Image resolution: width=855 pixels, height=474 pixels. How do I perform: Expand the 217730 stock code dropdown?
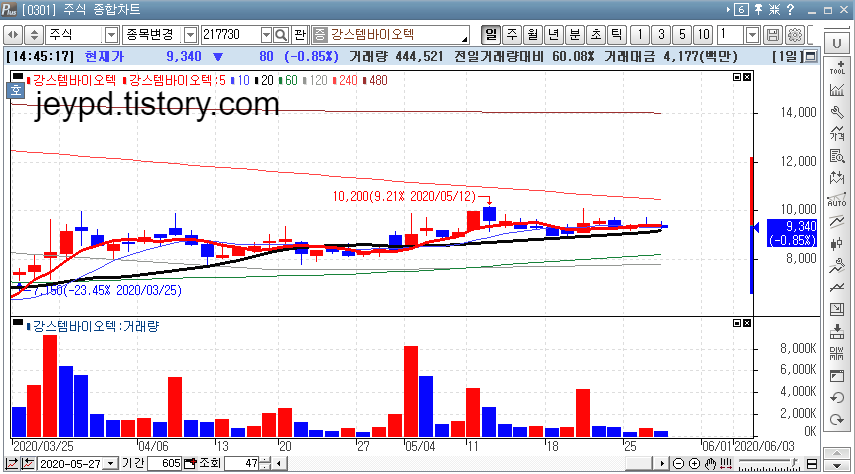266,35
